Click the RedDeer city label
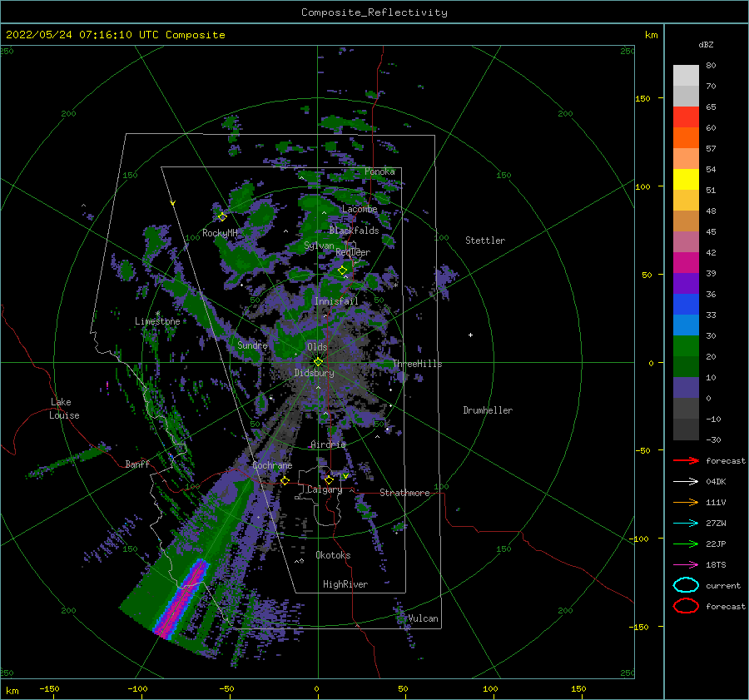The height and width of the screenshot is (700, 749). pyautogui.click(x=353, y=252)
